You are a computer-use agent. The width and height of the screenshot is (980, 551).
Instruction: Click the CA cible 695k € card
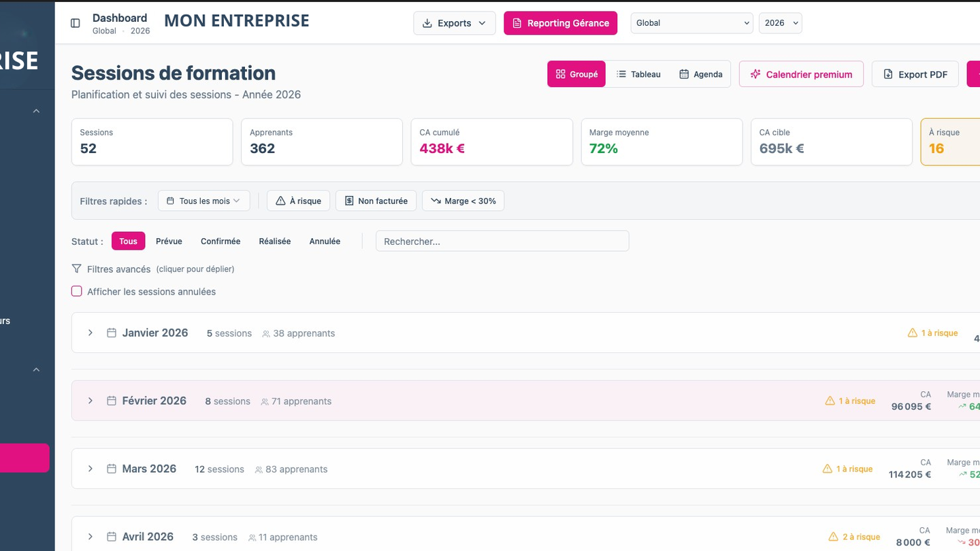pyautogui.click(x=832, y=141)
